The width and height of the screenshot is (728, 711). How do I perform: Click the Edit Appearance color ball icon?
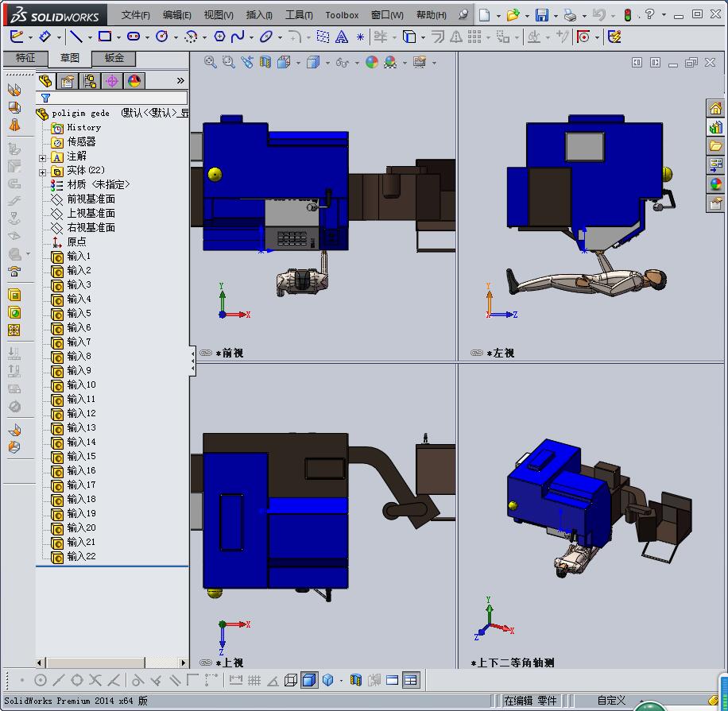[372, 62]
